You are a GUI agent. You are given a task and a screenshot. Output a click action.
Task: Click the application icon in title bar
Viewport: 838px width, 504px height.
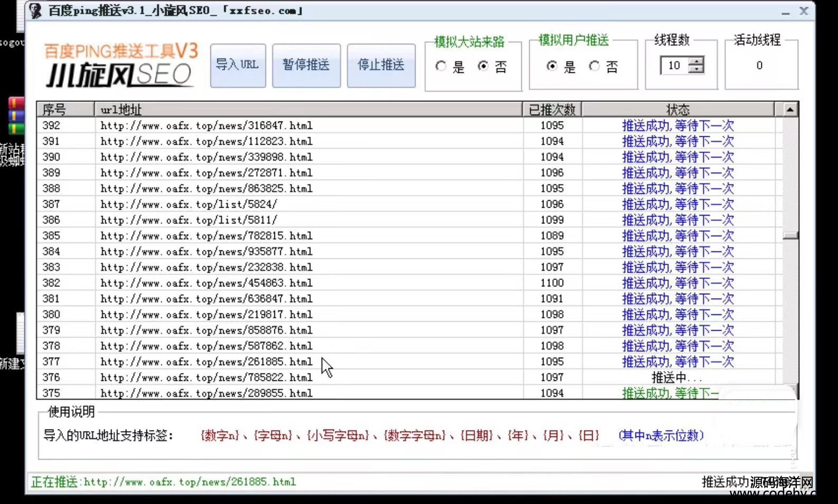pos(35,11)
